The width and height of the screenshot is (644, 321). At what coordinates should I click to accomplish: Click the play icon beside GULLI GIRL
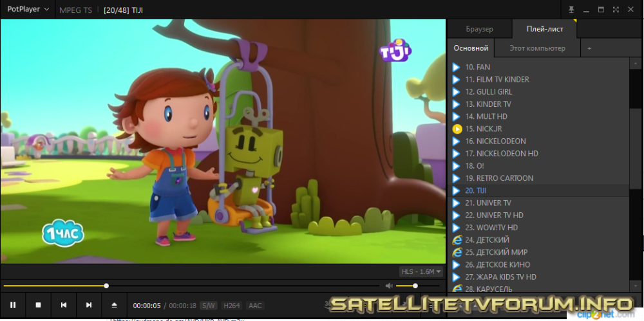point(456,91)
